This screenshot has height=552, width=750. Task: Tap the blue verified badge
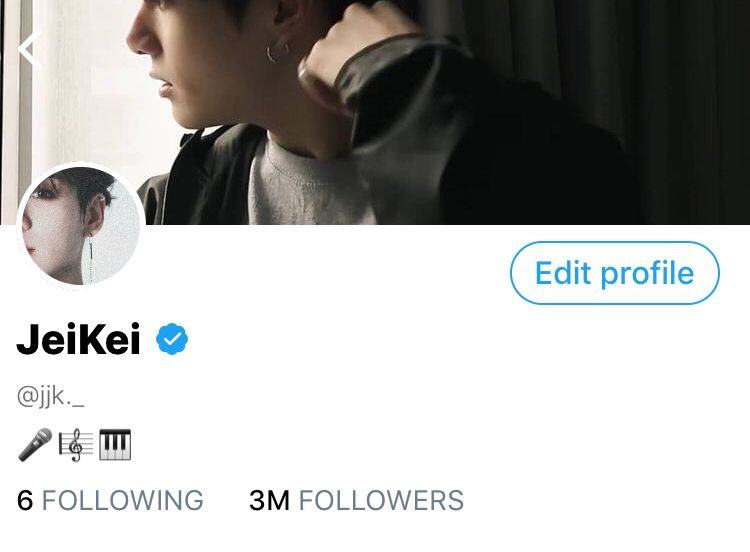172,339
